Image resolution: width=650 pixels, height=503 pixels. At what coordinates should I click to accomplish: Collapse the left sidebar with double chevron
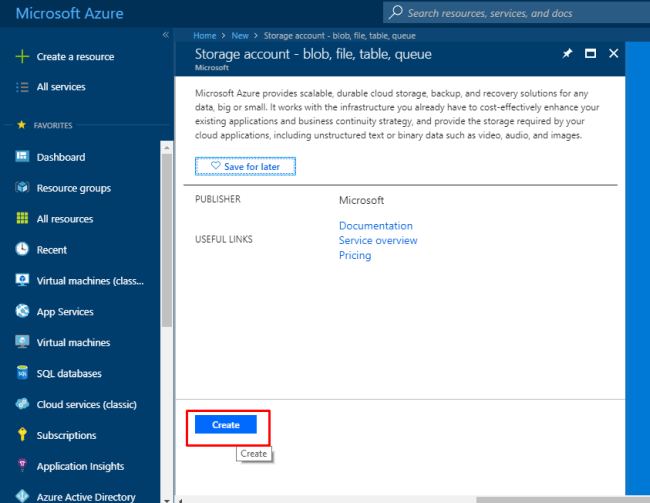point(166,34)
